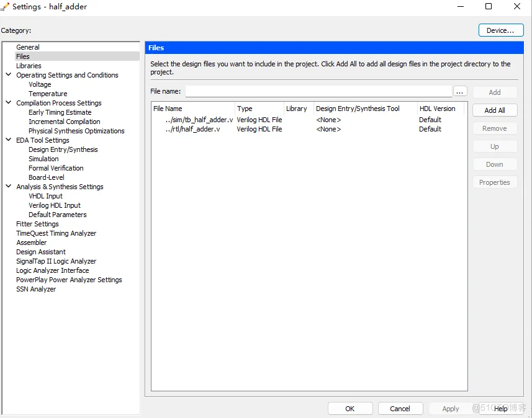Viewport: 532px width, 418px height.
Task: Select Simulation under EDA Tool Settings
Action: click(43, 159)
